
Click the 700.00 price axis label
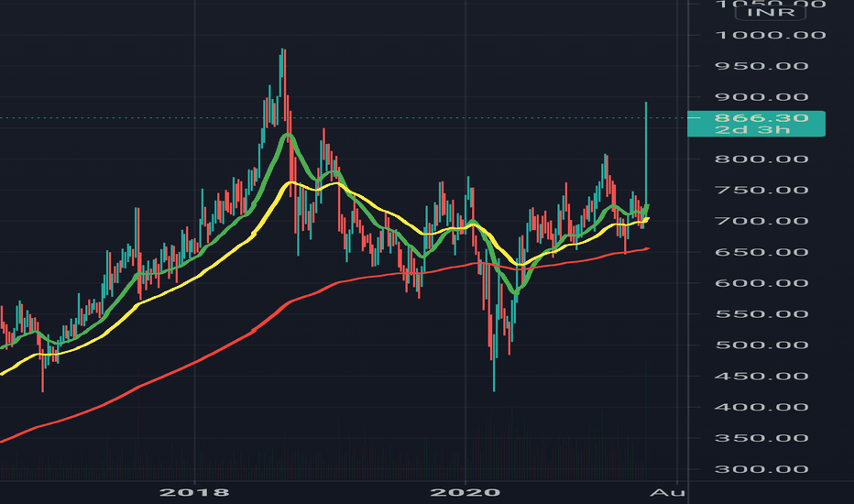[x=761, y=221]
